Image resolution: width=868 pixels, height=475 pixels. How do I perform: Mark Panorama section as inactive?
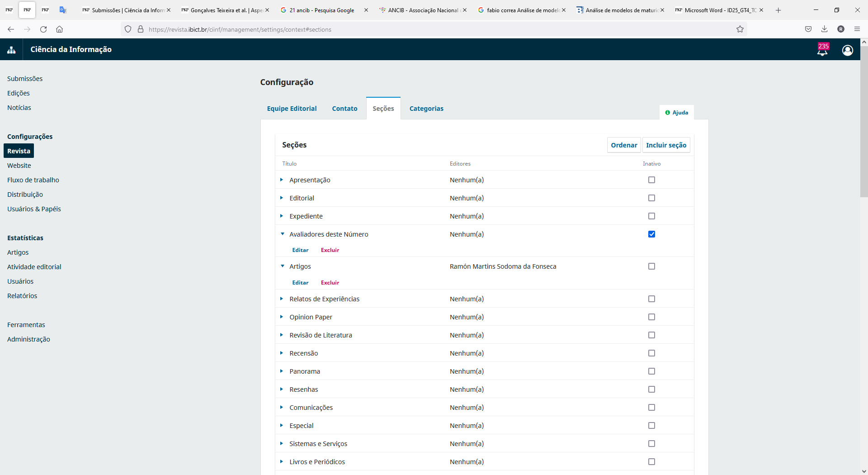tap(651, 371)
